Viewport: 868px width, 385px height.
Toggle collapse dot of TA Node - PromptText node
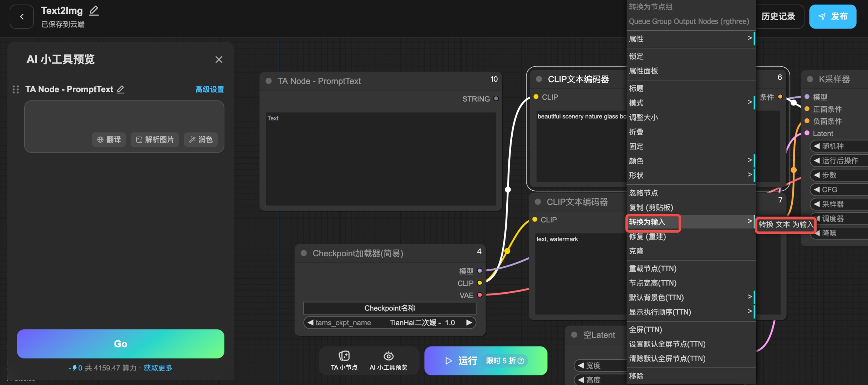click(269, 81)
